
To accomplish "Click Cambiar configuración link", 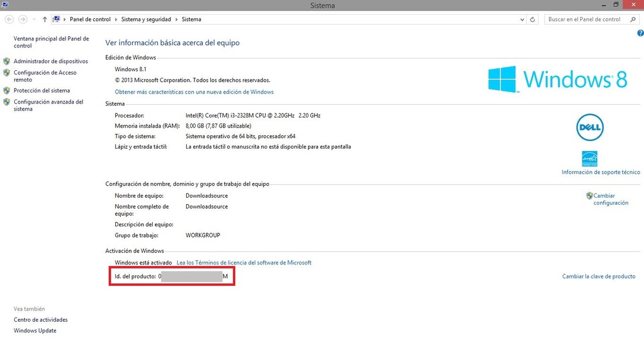I will (x=611, y=199).
